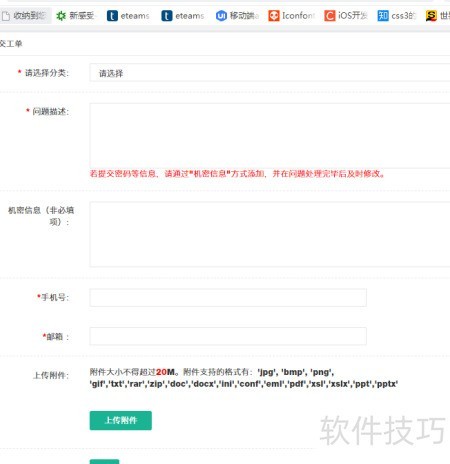Click the green gear bookmark icon
The image size is (450, 464).
click(x=61, y=16)
